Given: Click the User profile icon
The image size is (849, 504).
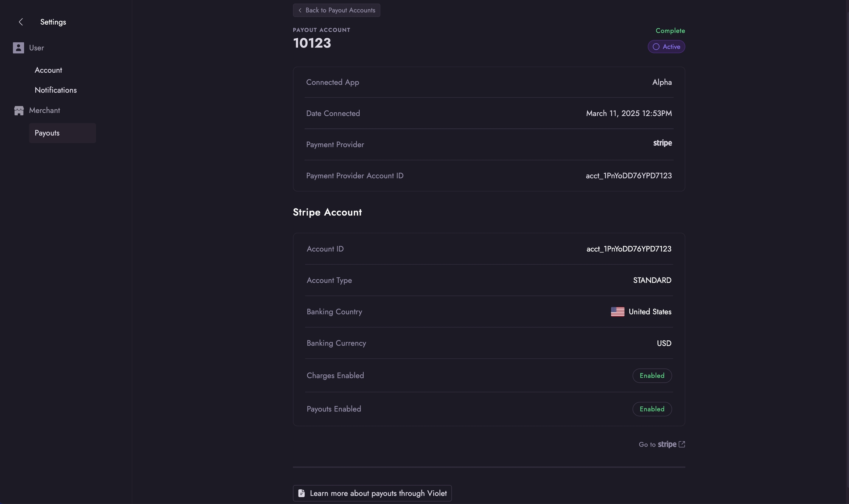Looking at the screenshot, I should (18, 48).
